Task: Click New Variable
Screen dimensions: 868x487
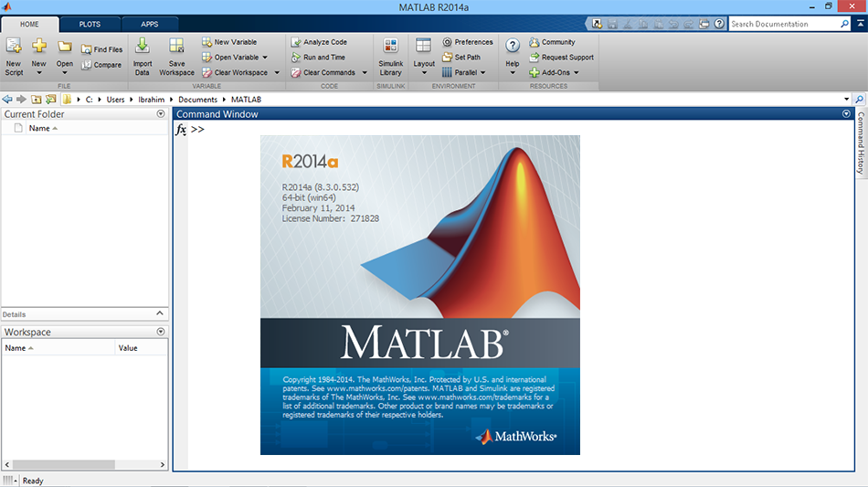Action: pyautogui.click(x=229, y=42)
